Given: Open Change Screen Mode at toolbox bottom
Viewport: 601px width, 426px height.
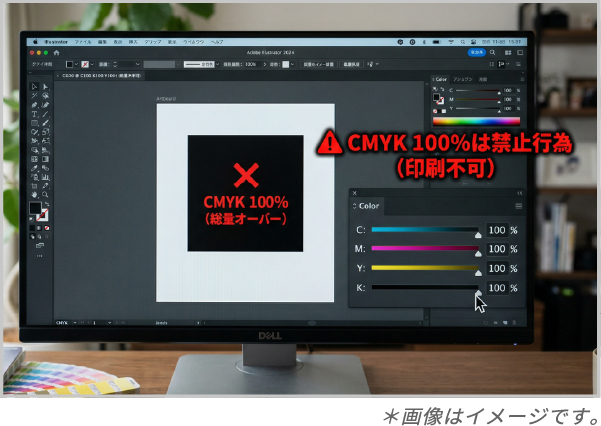Looking at the screenshot, I should coord(39,245).
